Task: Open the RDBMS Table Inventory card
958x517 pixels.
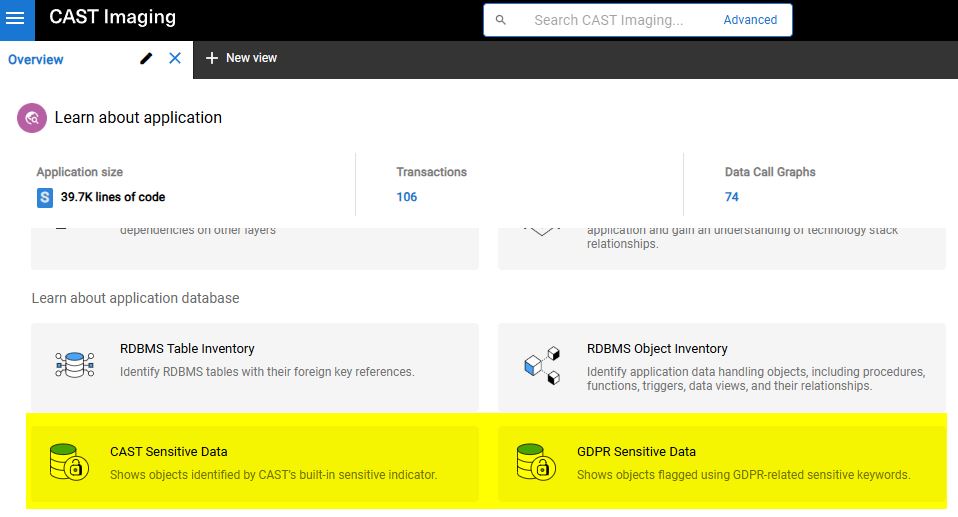Action: [x=254, y=365]
